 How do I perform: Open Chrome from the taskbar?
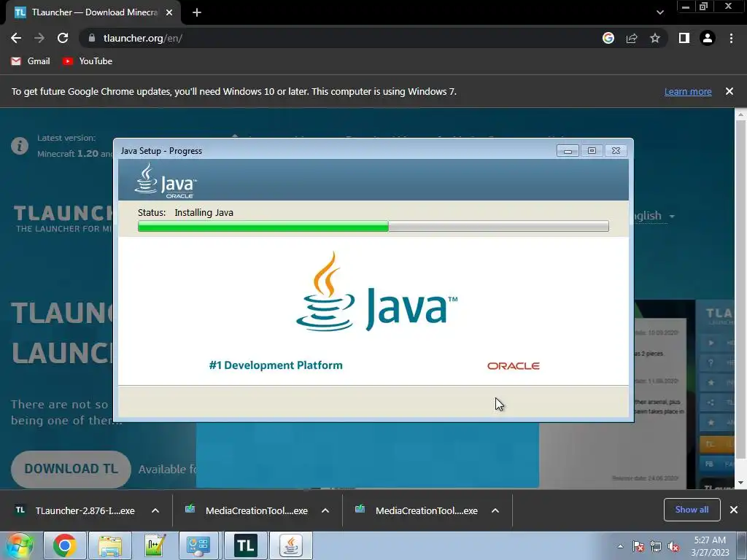(64, 545)
